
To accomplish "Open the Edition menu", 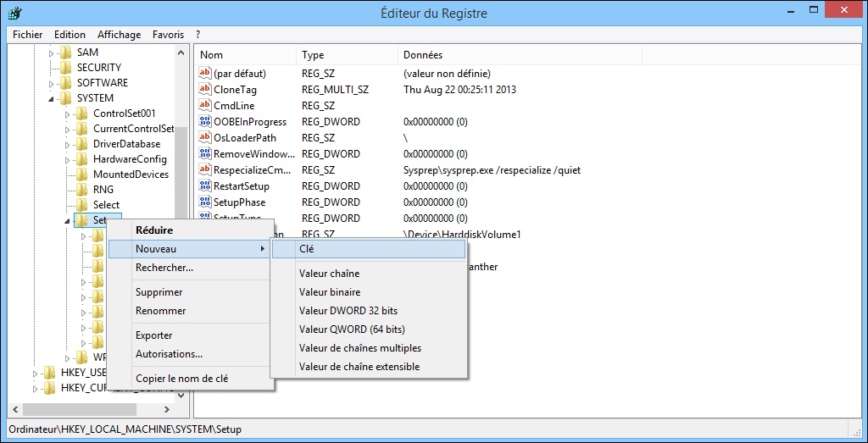I will [70, 34].
